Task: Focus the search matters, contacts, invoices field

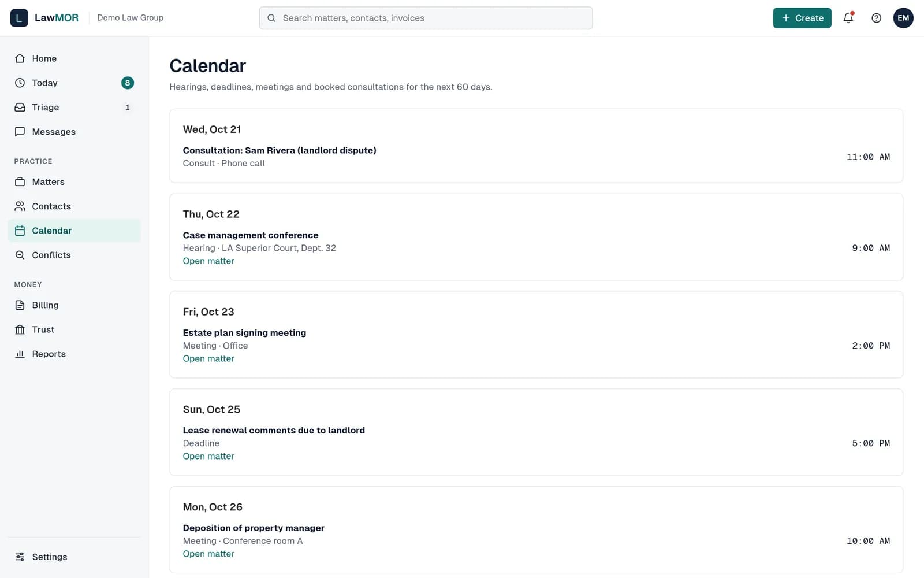Action: click(x=426, y=18)
